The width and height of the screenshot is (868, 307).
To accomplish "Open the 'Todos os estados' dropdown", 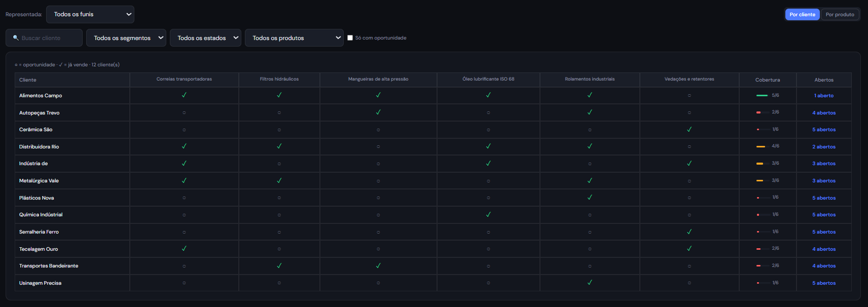I will (205, 38).
